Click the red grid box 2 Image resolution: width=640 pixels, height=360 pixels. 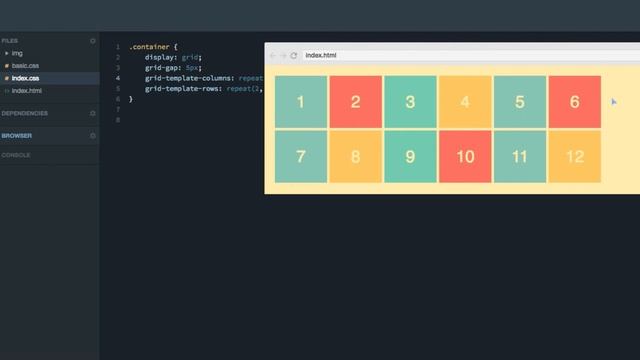pyautogui.click(x=356, y=102)
